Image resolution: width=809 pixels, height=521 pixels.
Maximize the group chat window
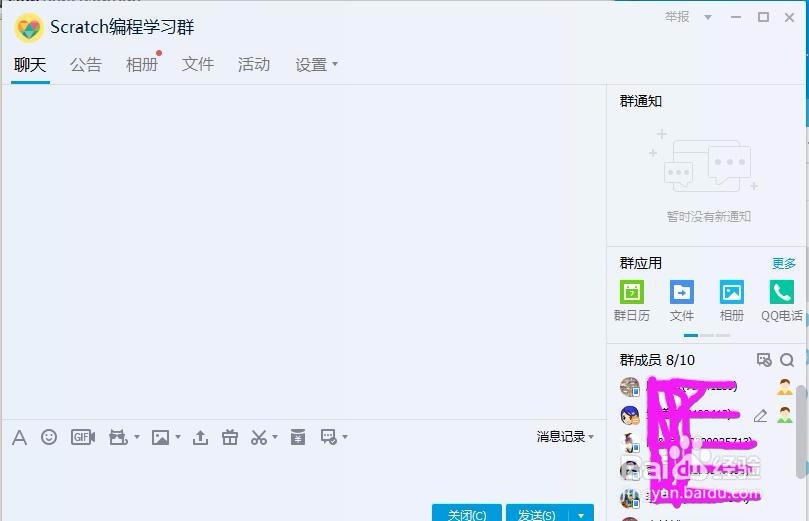763,18
